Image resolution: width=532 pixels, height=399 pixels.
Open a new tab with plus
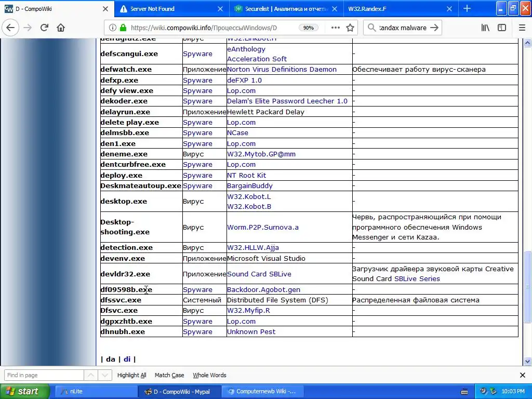coord(467,8)
